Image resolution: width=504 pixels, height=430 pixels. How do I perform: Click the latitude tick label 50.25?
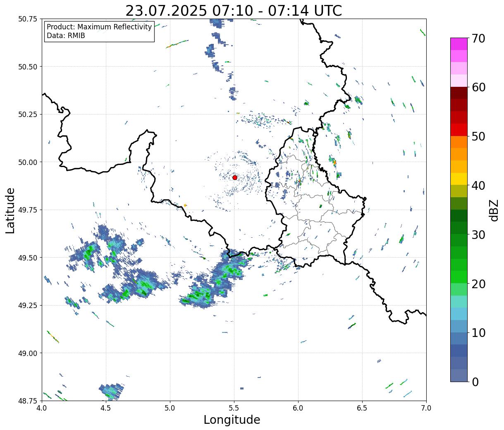point(28,115)
